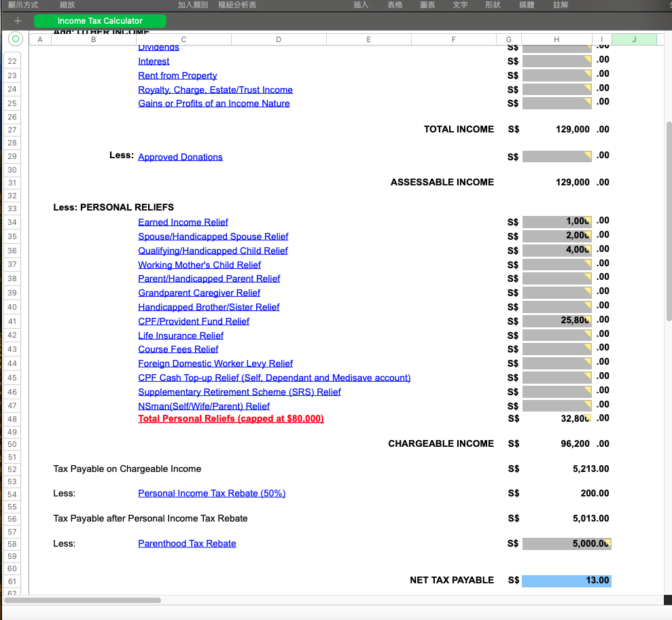672x620 pixels.
Task: Open the 顯示方式 view toolbar item
Action: pos(23,5)
